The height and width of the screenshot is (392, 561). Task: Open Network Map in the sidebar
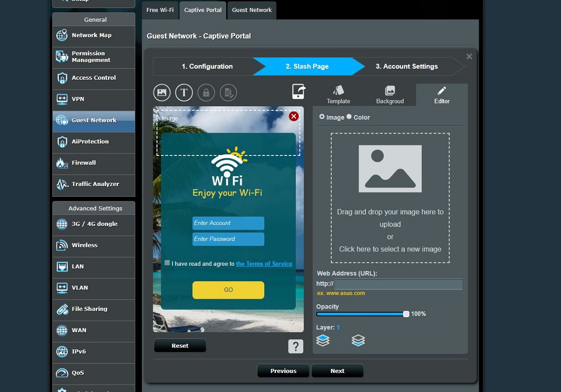(x=94, y=35)
